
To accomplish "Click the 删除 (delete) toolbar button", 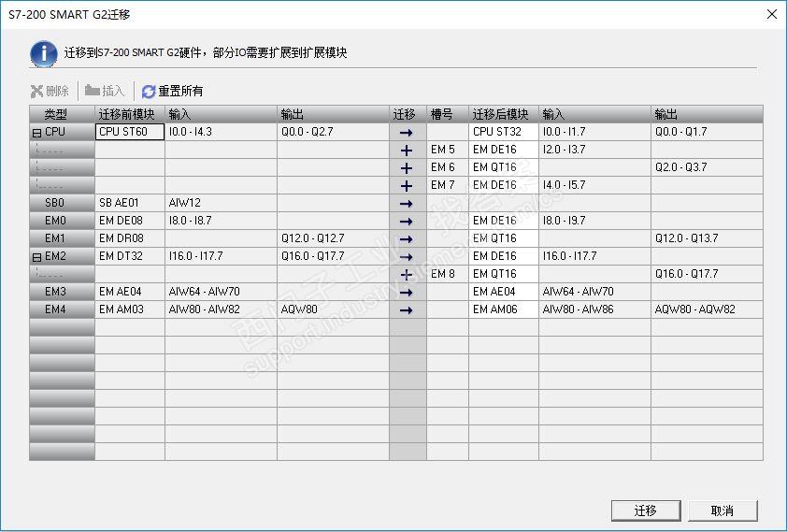I will pyautogui.click(x=50, y=91).
